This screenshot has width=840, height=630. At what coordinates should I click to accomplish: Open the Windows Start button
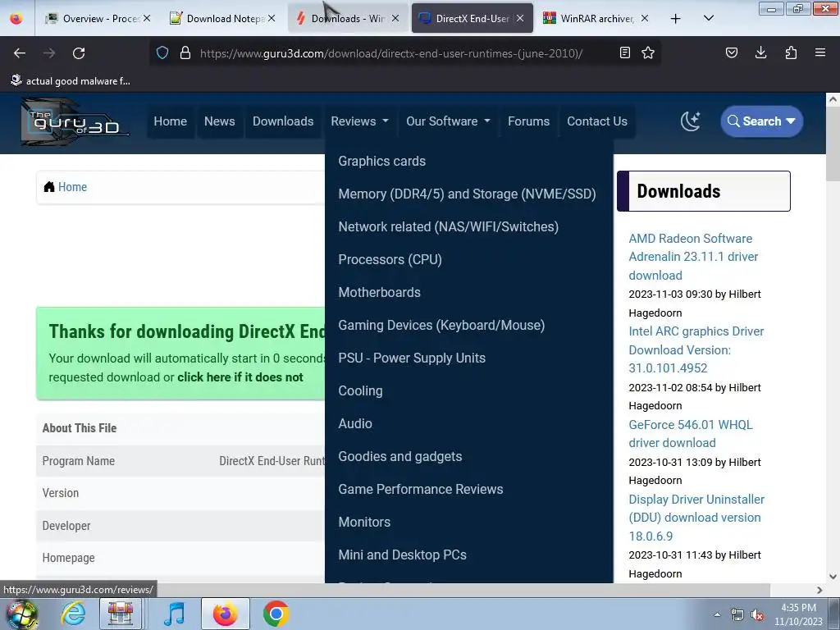(21, 614)
